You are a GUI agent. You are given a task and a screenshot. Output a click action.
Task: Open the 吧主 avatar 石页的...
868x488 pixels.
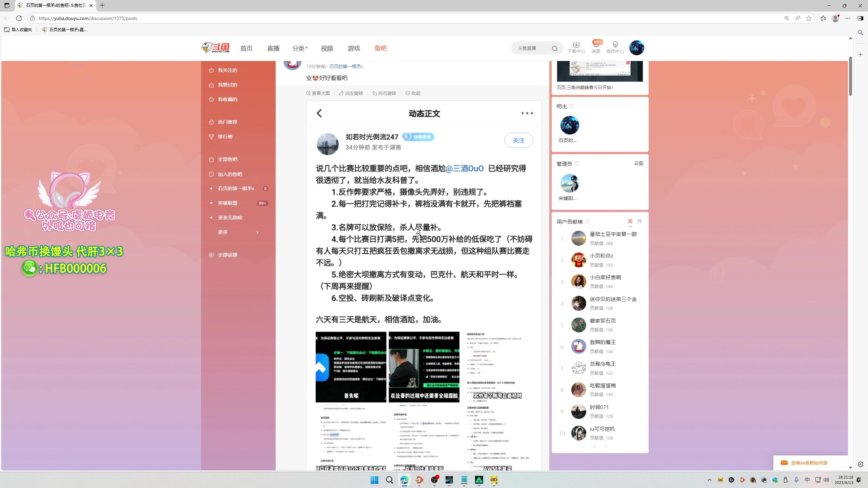(x=569, y=125)
